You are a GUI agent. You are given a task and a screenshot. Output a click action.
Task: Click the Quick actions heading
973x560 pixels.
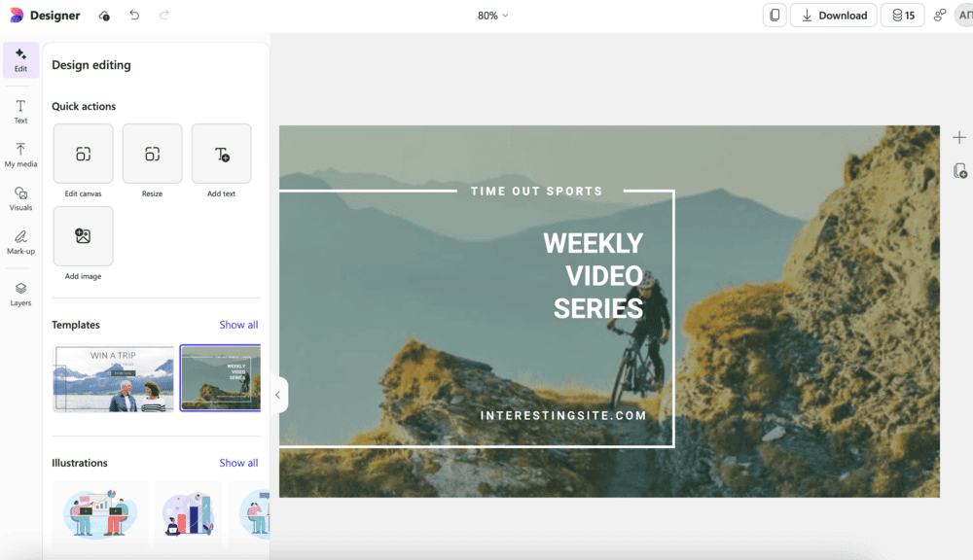coord(84,106)
